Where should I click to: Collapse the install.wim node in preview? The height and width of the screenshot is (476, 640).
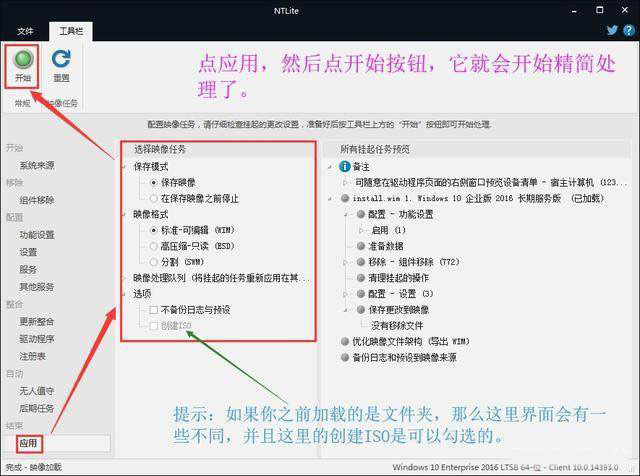(330, 199)
